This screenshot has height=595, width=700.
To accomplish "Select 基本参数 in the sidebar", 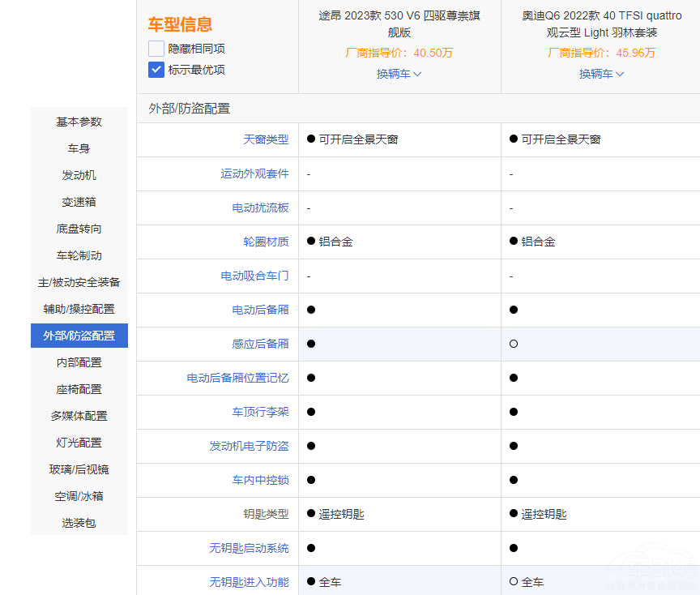I will click(79, 122).
